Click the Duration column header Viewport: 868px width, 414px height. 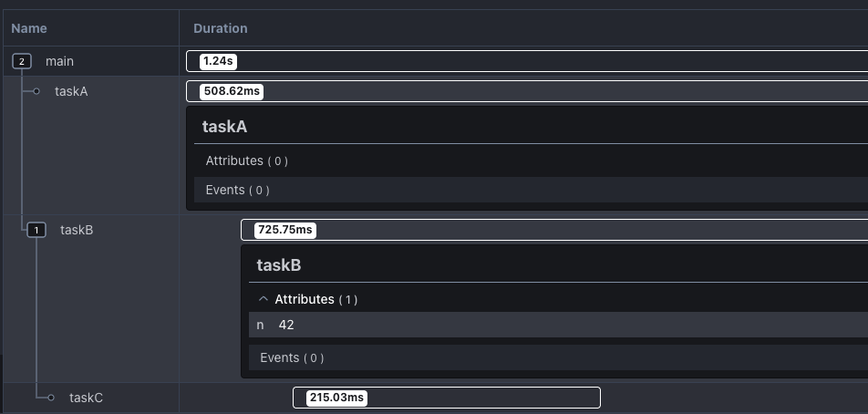click(220, 28)
